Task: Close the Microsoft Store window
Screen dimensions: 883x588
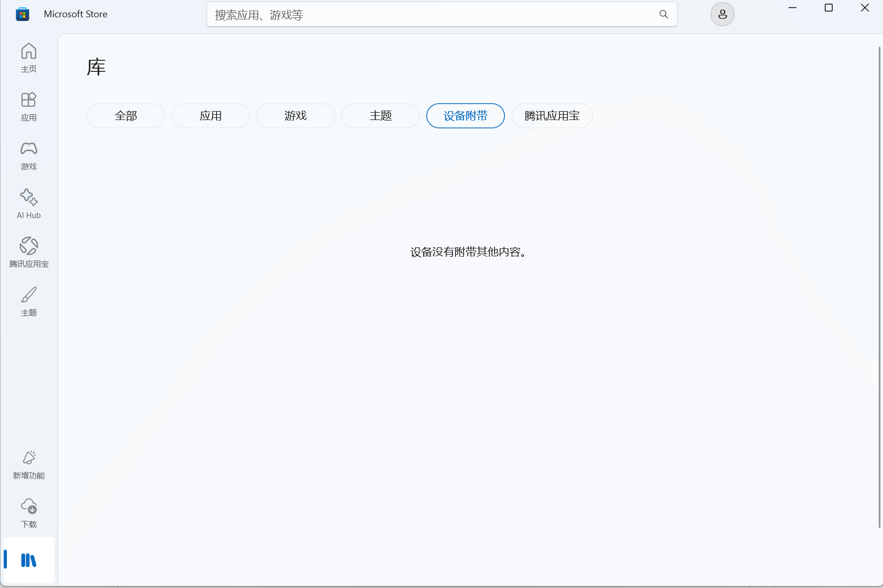Action: 865,8
